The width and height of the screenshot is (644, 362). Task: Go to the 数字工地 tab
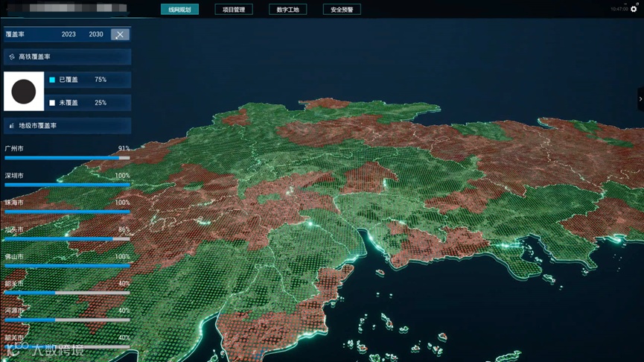click(287, 10)
